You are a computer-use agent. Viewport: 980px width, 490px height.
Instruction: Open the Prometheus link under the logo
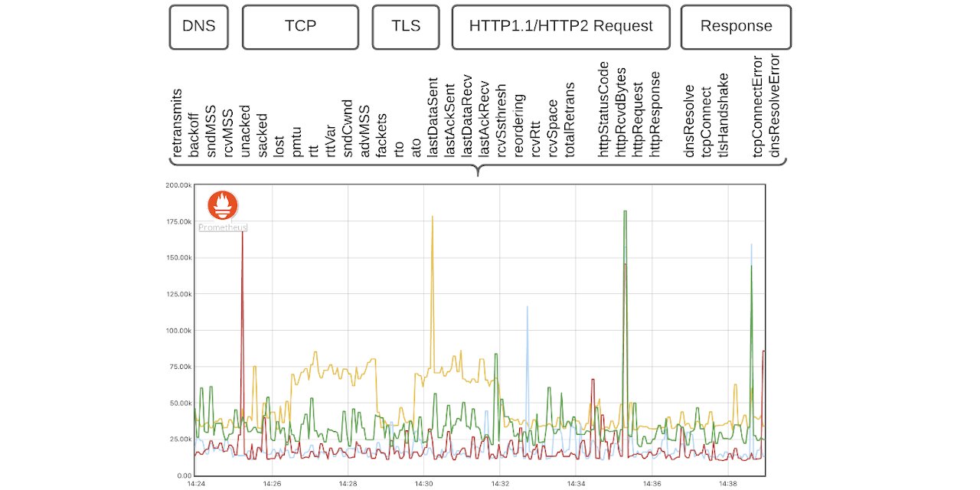click(x=223, y=227)
